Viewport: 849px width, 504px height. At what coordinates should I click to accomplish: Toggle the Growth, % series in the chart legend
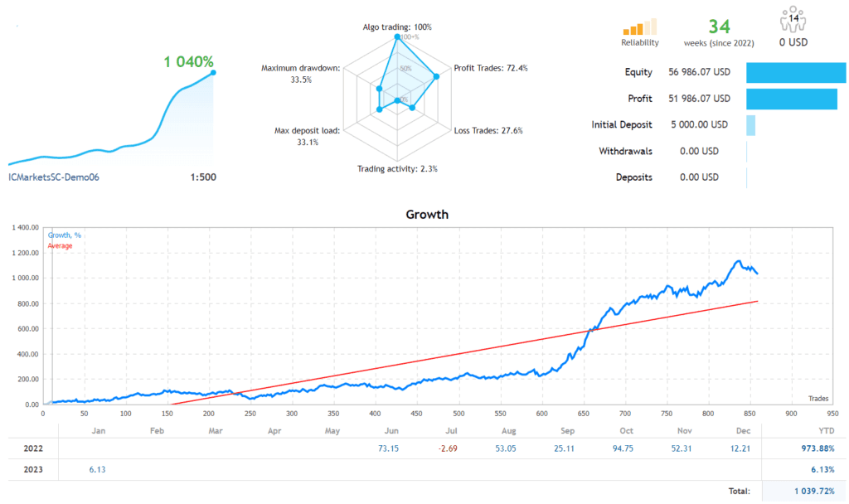coord(65,235)
